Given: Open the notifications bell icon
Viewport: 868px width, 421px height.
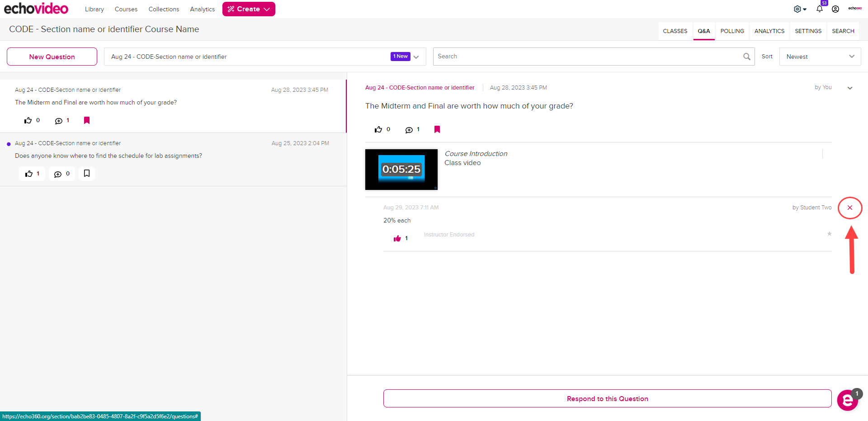Looking at the screenshot, I should [x=819, y=9].
